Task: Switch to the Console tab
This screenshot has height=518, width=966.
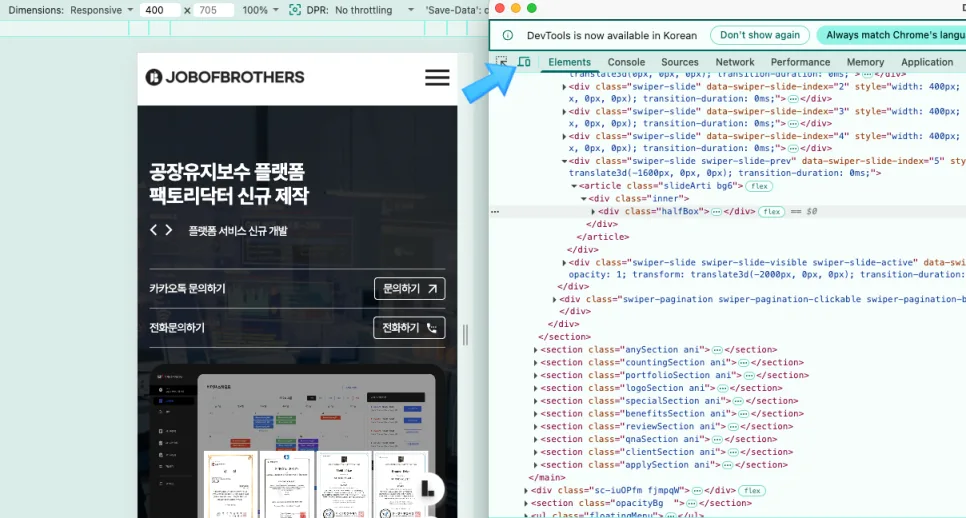Action: click(626, 62)
